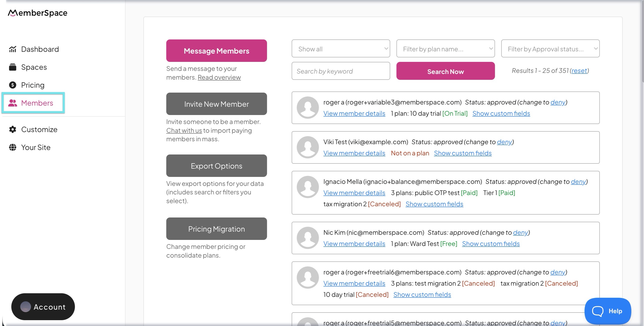Image resolution: width=644 pixels, height=326 pixels.
Task: Open the Spaces menu item
Action: 34,67
